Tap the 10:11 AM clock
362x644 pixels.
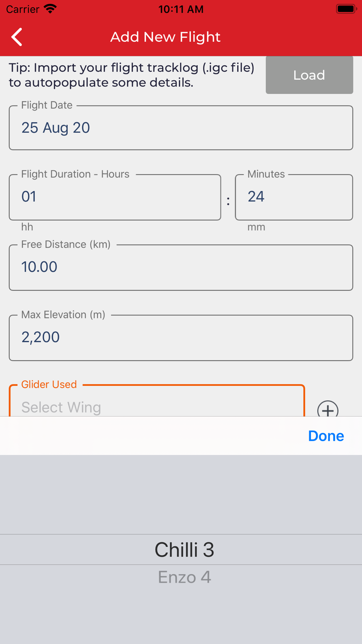181,9
